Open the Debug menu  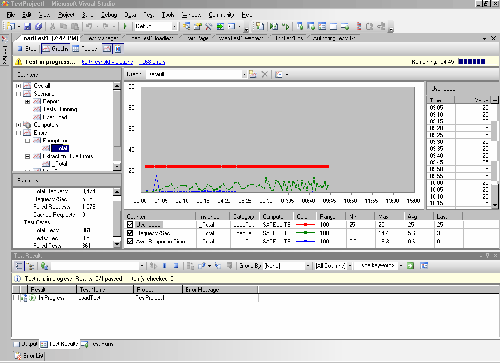tap(109, 15)
